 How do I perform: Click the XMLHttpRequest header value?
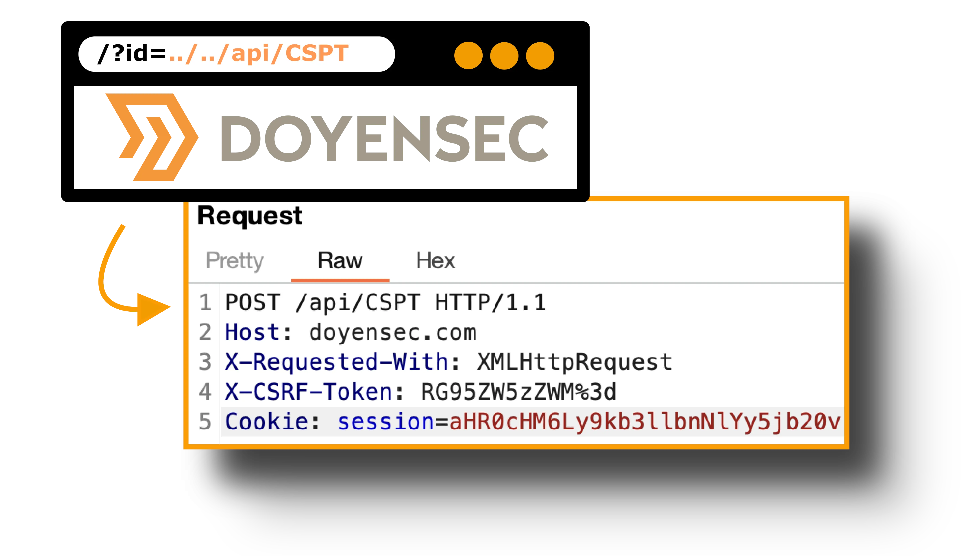pyautogui.click(x=574, y=362)
